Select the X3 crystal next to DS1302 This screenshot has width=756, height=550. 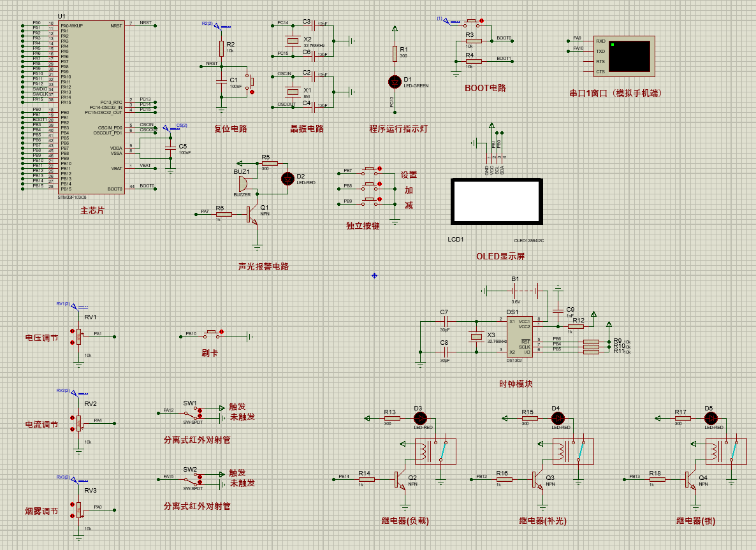(x=476, y=337)
